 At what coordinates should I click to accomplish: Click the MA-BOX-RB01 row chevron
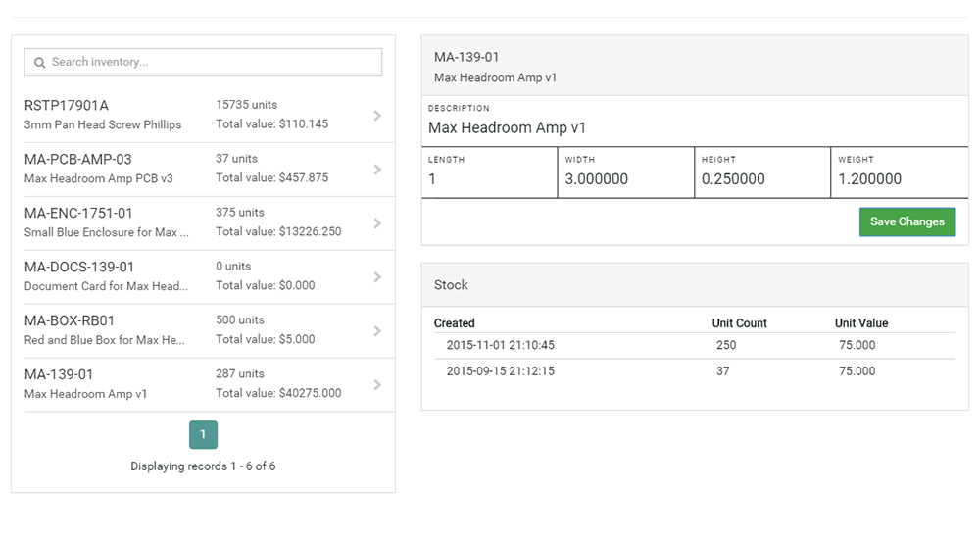click(377, 331)
